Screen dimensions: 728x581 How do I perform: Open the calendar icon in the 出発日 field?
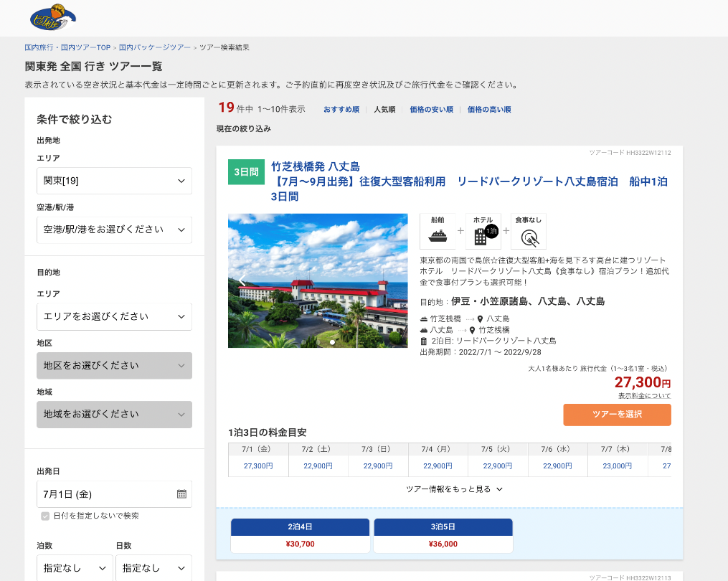[180, 494]
